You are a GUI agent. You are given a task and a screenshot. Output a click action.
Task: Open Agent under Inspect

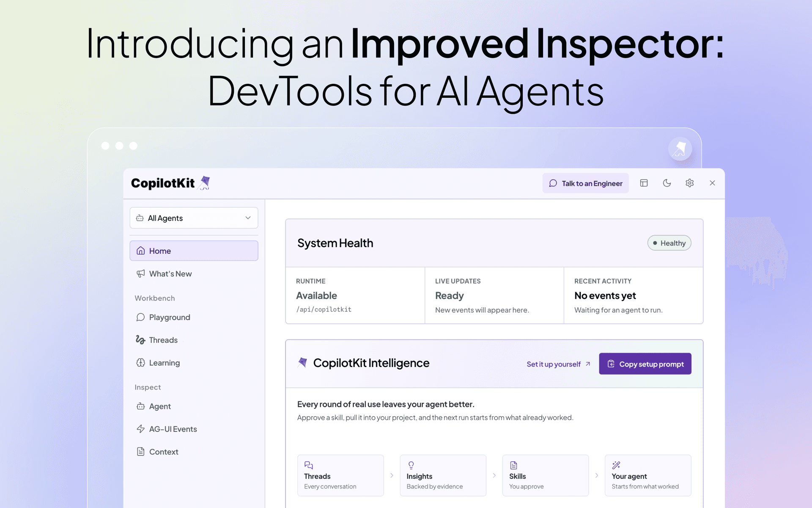coord(194,406)
